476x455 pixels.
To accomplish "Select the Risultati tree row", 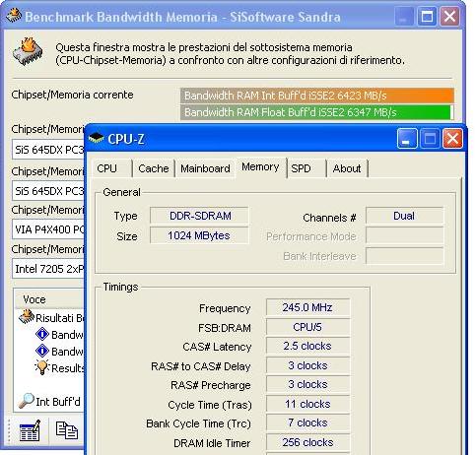I will (x=51, y=317).
